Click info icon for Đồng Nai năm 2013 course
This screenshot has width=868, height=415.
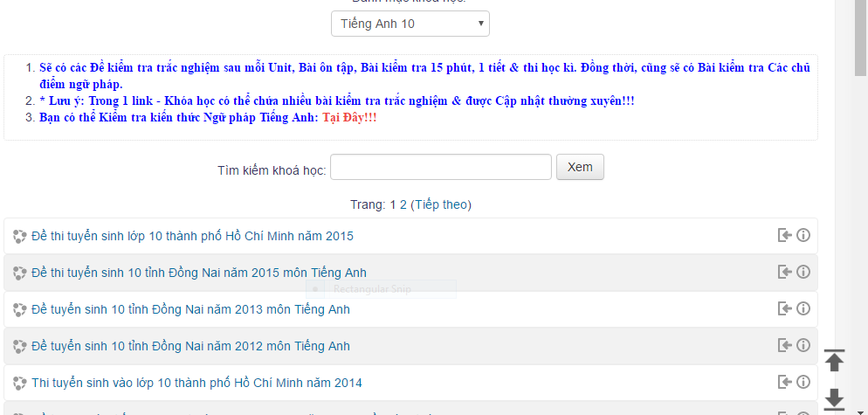(x=803, y=308)
